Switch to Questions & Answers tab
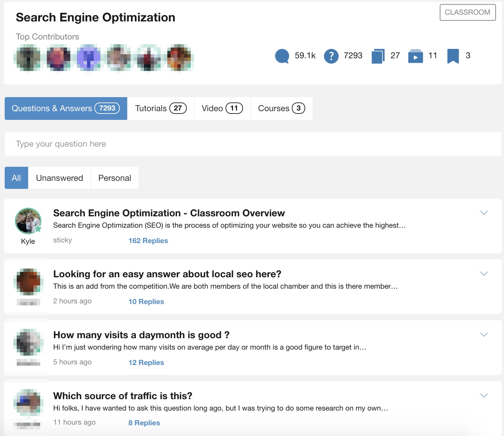 pyautogui.click(x=66, y=108)
